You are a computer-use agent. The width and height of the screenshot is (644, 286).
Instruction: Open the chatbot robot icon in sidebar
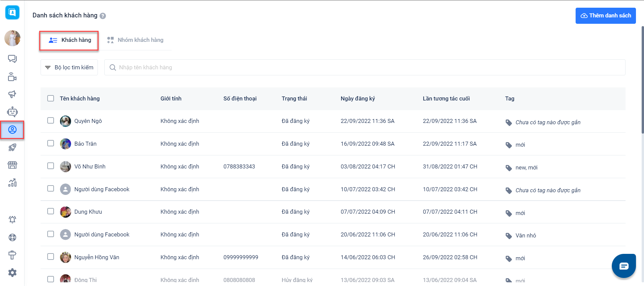(x=12, y=112)
